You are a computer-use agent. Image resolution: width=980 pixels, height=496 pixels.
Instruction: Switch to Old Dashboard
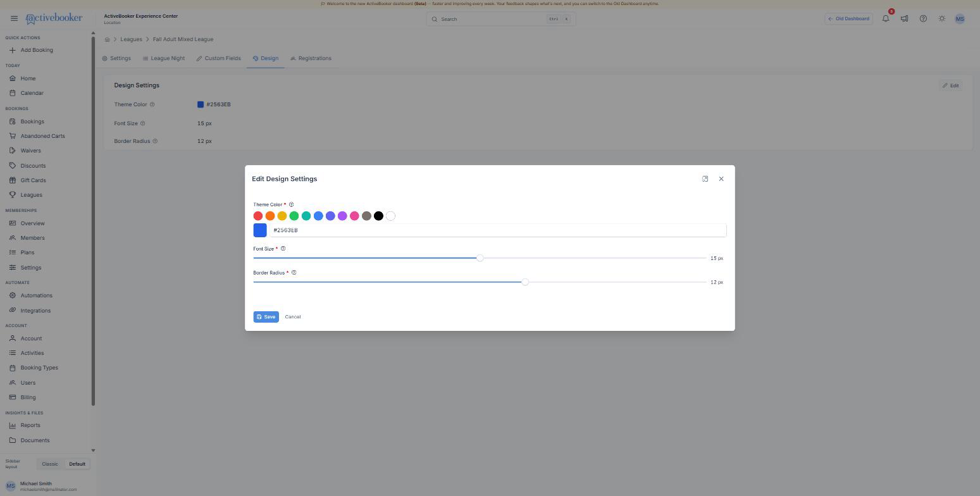tap(849, 18)
